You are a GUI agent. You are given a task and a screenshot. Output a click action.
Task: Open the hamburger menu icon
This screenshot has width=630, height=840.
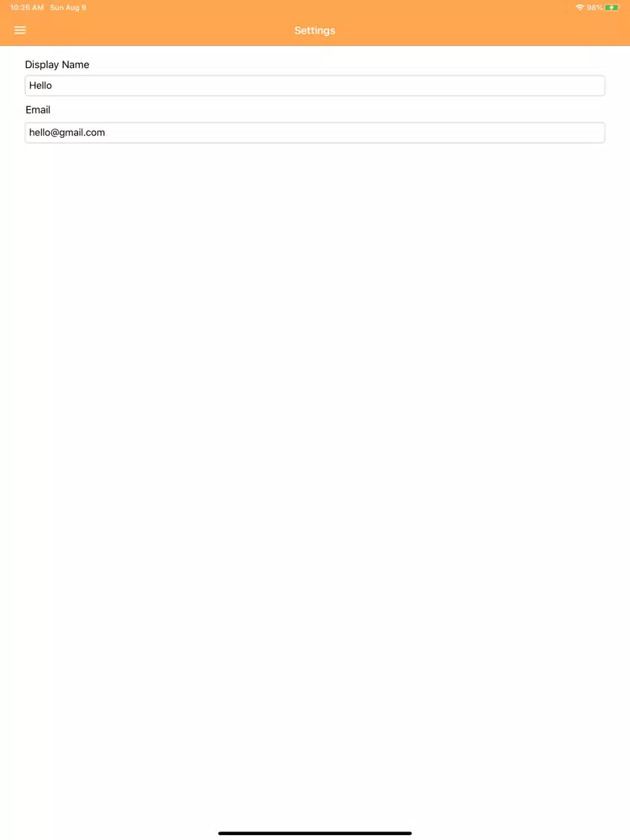click(20, 30)
